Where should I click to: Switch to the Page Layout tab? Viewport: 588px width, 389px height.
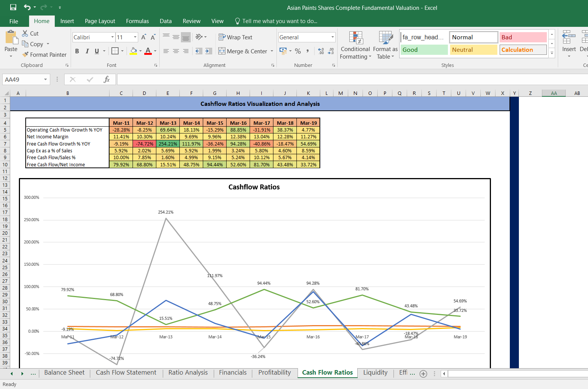(100, 21)
